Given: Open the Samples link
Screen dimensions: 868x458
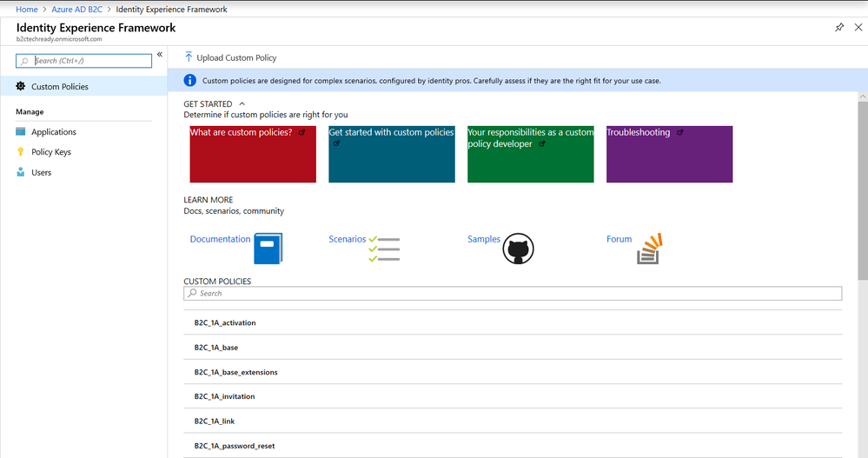Looking at the screenshot, I should pos(484,239).
